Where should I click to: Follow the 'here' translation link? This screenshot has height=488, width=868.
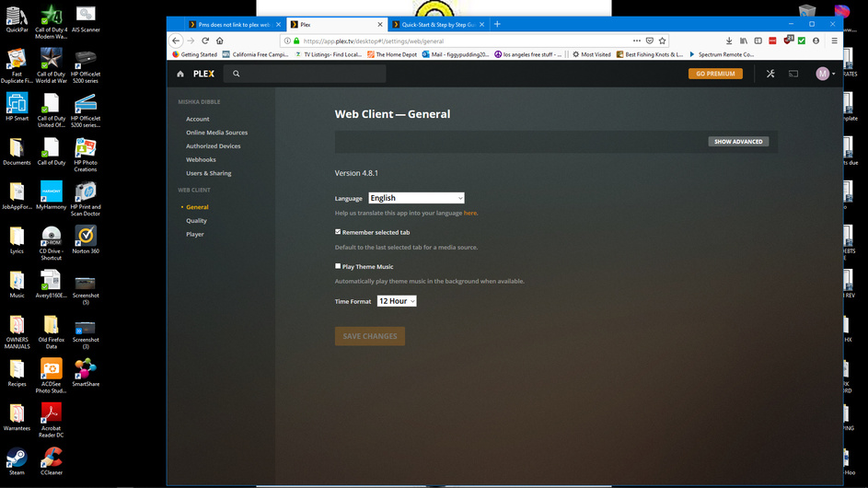coord(470,213)
